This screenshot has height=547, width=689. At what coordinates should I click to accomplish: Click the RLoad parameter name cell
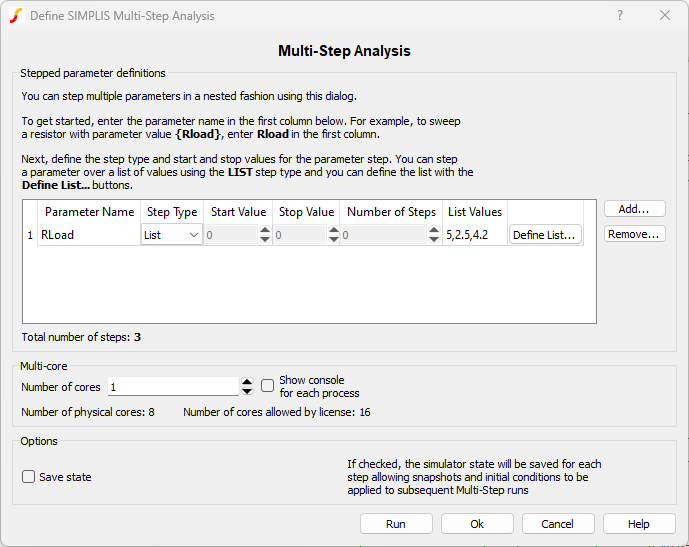[88, 235]
